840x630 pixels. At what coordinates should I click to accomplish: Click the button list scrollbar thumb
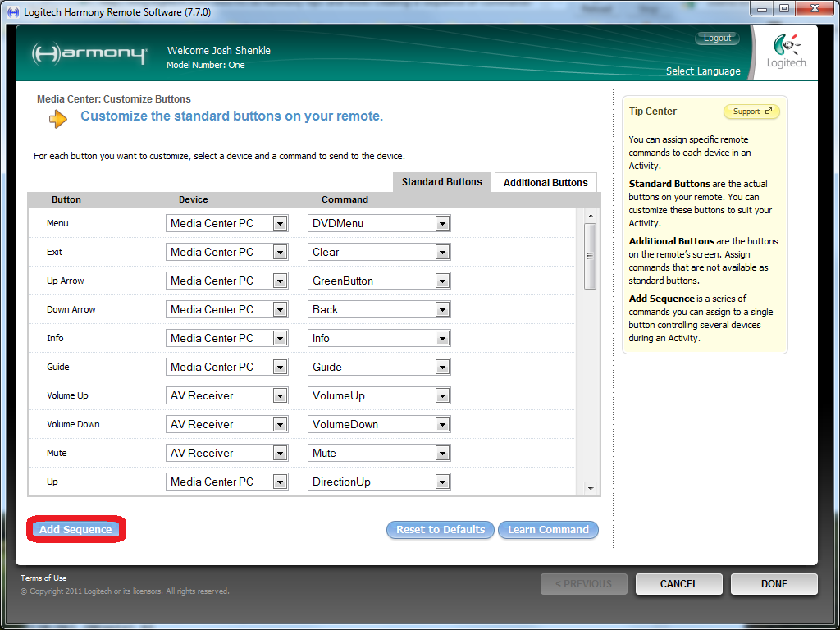(591, 256)
